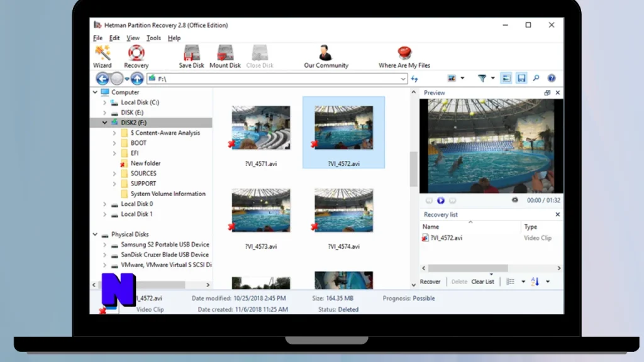Open the file filter funnel

click(482, 78)
